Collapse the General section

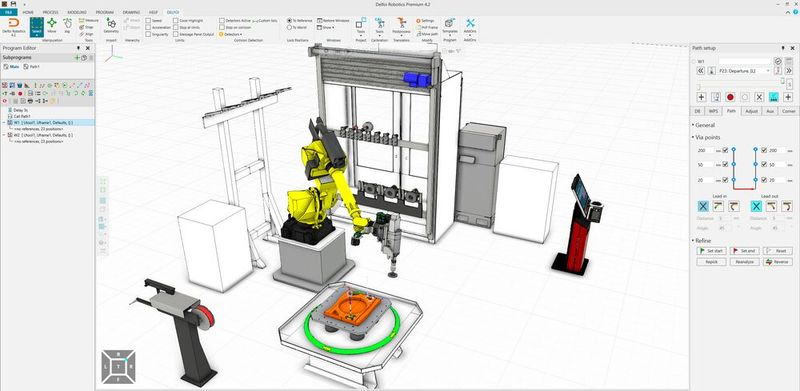(704, 125)
